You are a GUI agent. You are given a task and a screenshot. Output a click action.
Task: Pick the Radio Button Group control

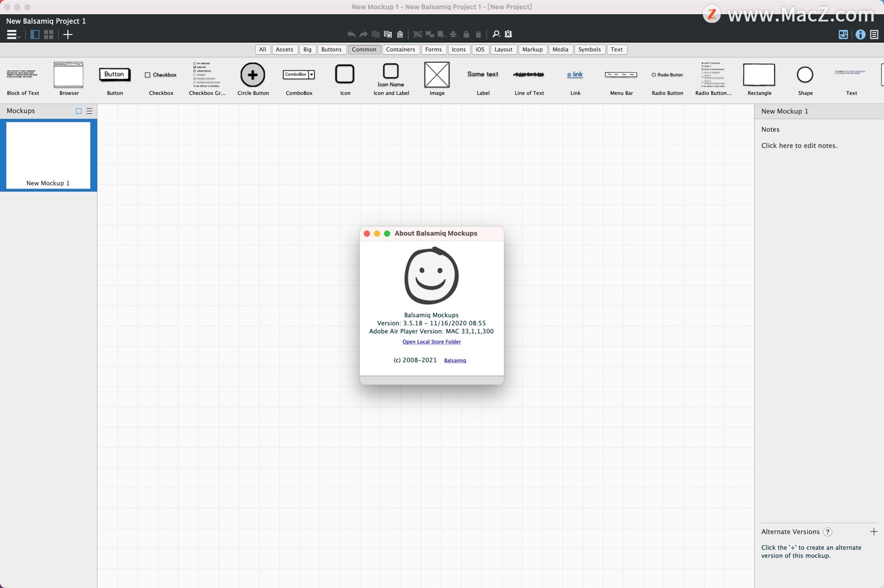[713, 79]
